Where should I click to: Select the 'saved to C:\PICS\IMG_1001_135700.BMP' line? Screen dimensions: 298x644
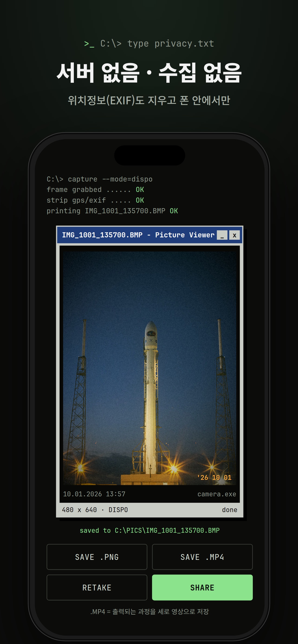(150, 530)
